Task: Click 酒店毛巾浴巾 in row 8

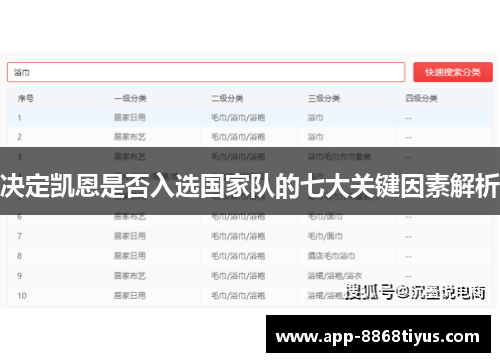Action: 331,256
